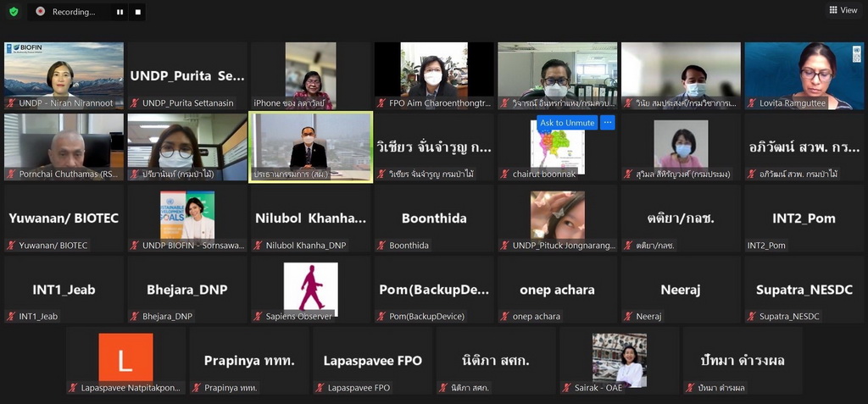Screen dimensions: 868x404
Task: Select the Yuwanan/ BIOTEC participant tile
Action: 64,218
